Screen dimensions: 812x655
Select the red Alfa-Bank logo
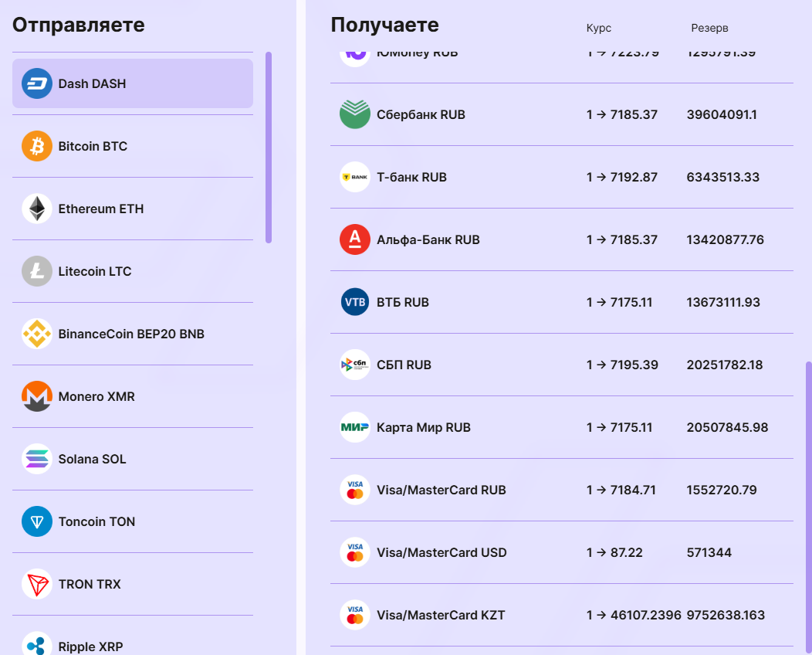[355, 239]
